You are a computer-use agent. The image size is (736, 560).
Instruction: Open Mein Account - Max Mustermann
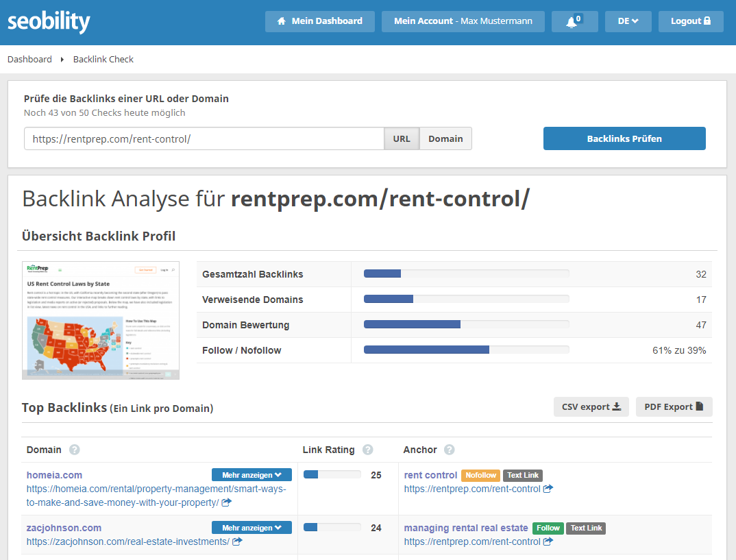pos(463,22)
